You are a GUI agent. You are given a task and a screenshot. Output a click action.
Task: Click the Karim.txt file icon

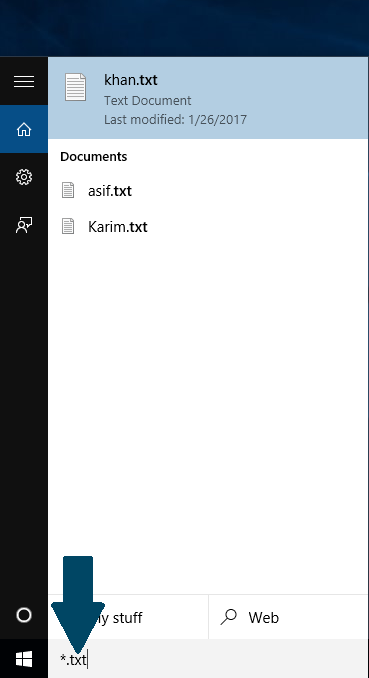[68, 226]
